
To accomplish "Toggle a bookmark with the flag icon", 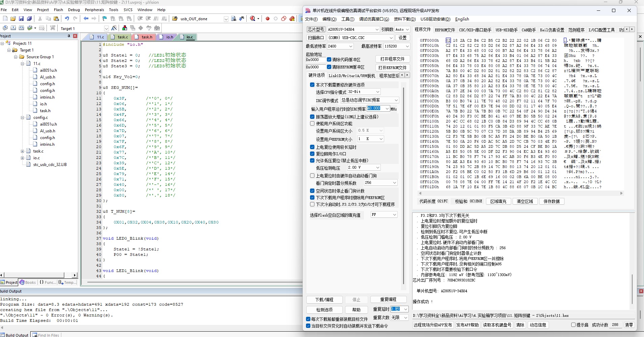I will tap(104, 19).
